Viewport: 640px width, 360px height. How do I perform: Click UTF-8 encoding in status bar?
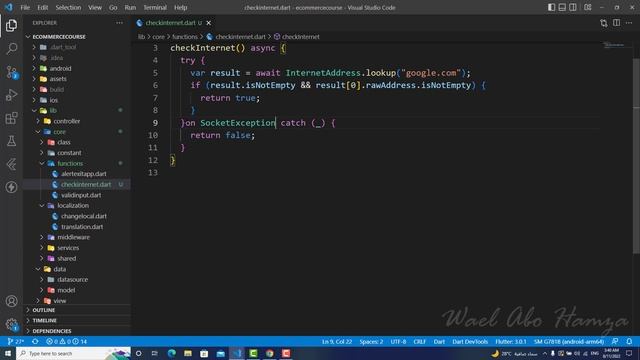[x=398, y=341]
